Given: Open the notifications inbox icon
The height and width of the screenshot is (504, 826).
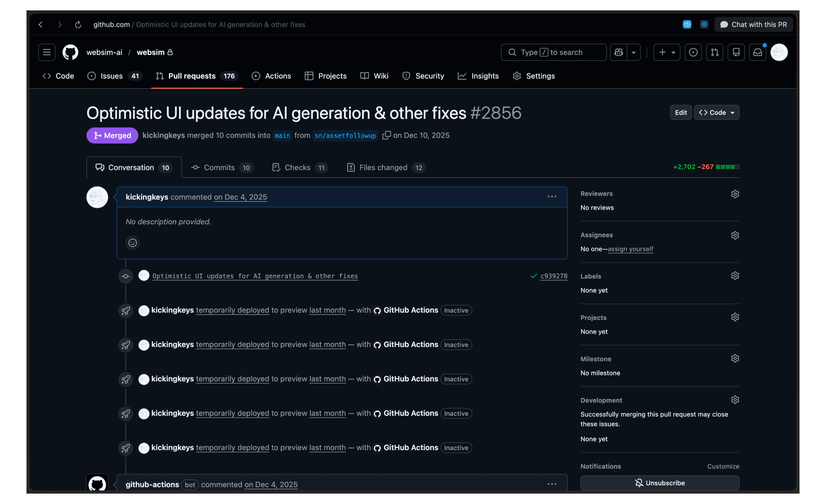Looking at the screenshot, I should [757, 52].
